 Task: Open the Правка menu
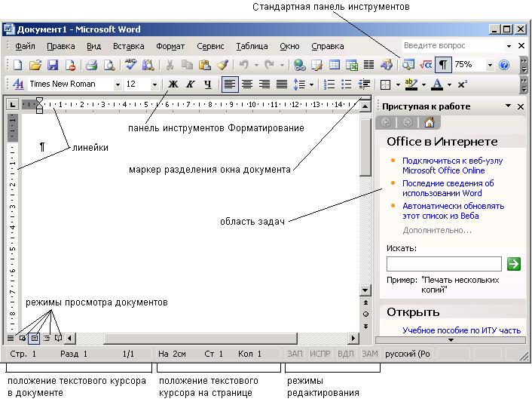click(x=61, y=46)
